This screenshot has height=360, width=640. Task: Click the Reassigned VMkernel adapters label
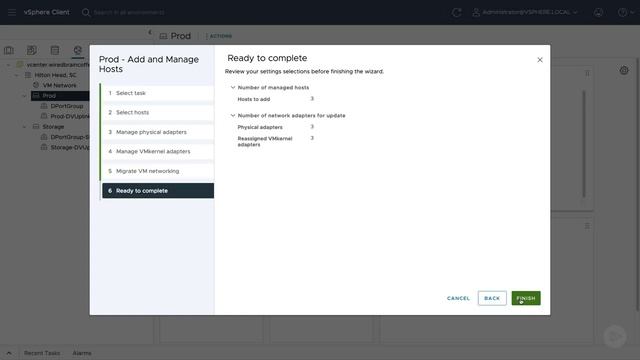265,142
